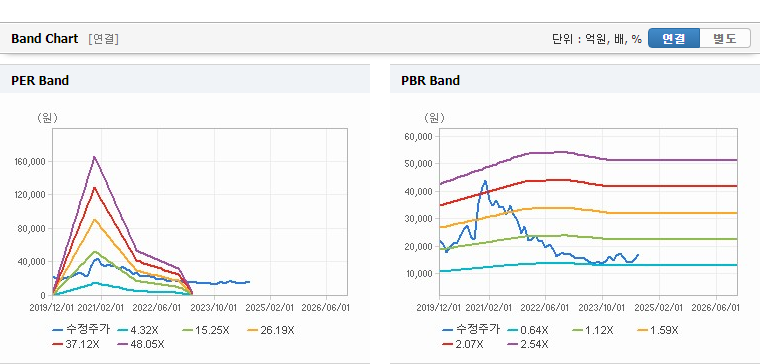Toggle 4.32X series in PER legend

[139, 330]
